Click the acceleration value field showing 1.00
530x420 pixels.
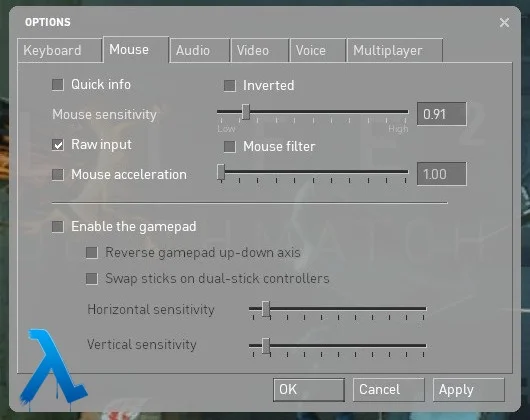tap(441, 174)
